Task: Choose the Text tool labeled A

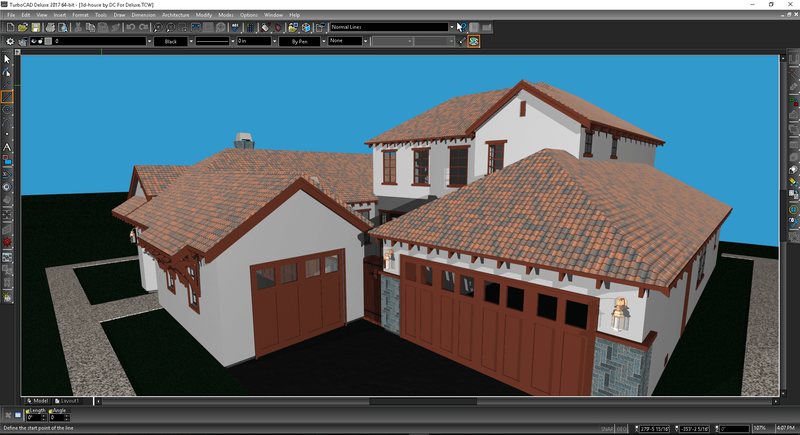Action: pos(7,147)
